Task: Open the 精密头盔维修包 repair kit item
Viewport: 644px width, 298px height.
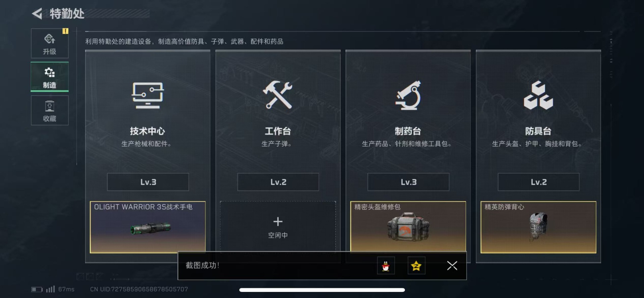Action: point(408,226)
